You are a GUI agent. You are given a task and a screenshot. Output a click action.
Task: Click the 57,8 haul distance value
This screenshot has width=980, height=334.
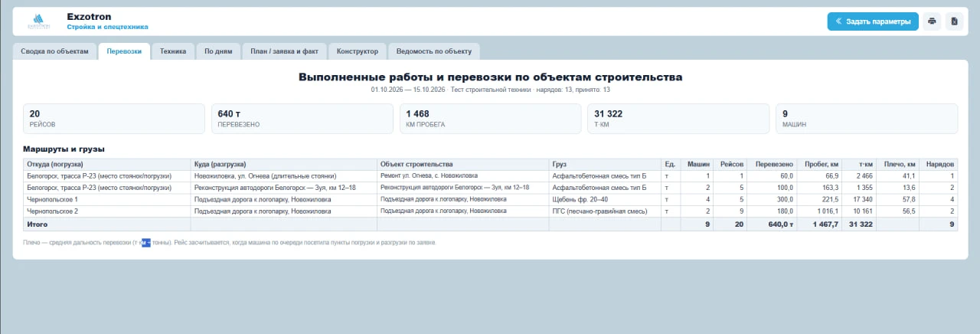[x=898, y=199]
